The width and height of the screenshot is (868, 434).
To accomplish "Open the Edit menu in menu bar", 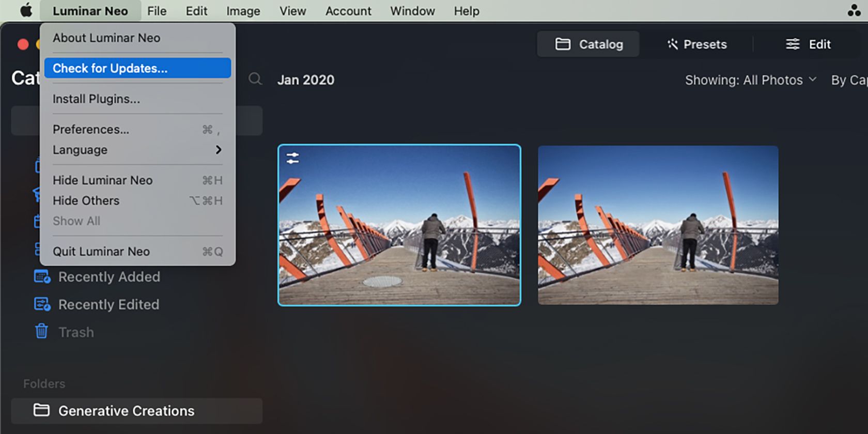I will click(x=196, y=11).
